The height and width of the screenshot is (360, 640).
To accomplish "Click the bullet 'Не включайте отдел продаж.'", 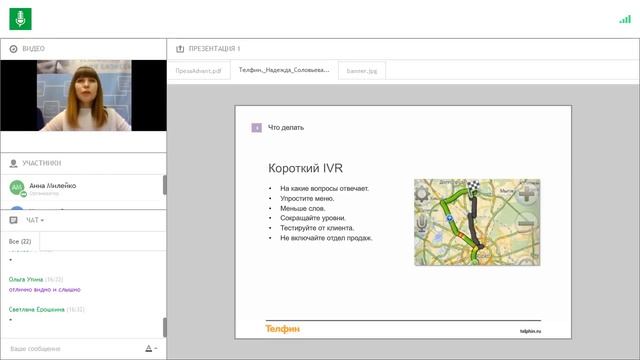I will pyautogui.click(x=326, y=238).
